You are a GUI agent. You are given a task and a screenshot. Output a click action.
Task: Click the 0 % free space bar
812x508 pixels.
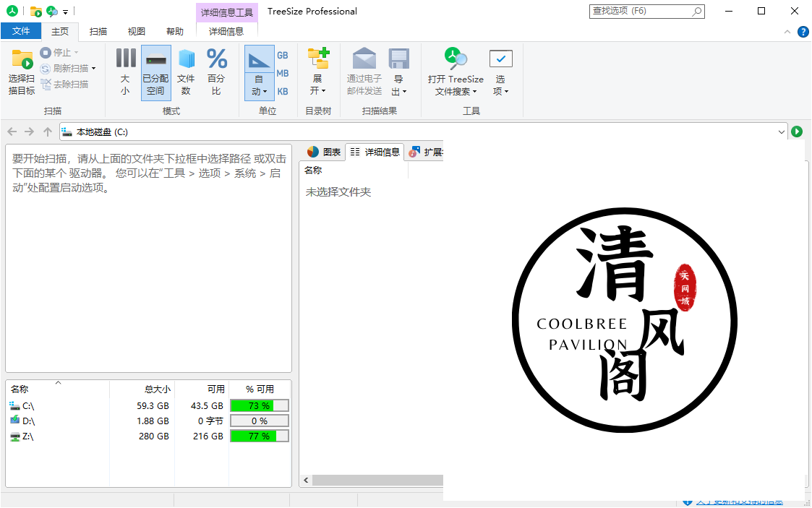pos(259,421)
